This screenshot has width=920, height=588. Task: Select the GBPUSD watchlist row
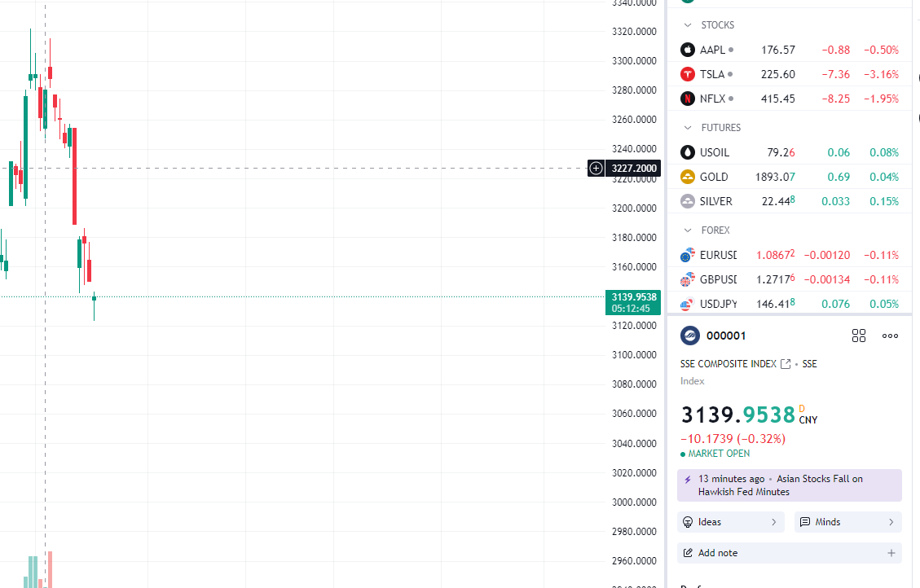pos(790,279)
